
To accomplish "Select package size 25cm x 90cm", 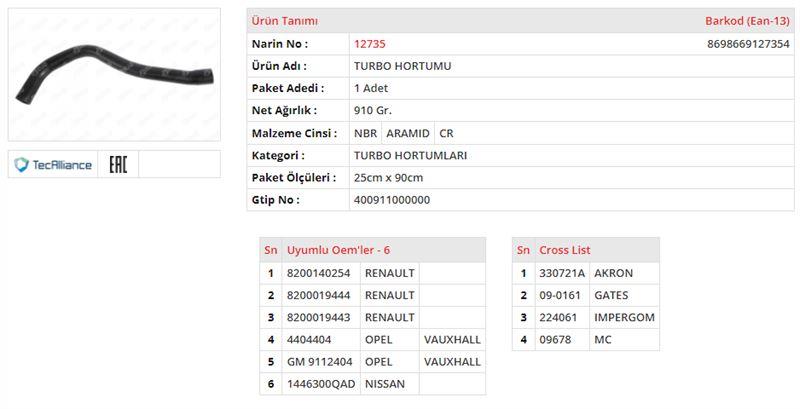I will [x=388, y=178].
